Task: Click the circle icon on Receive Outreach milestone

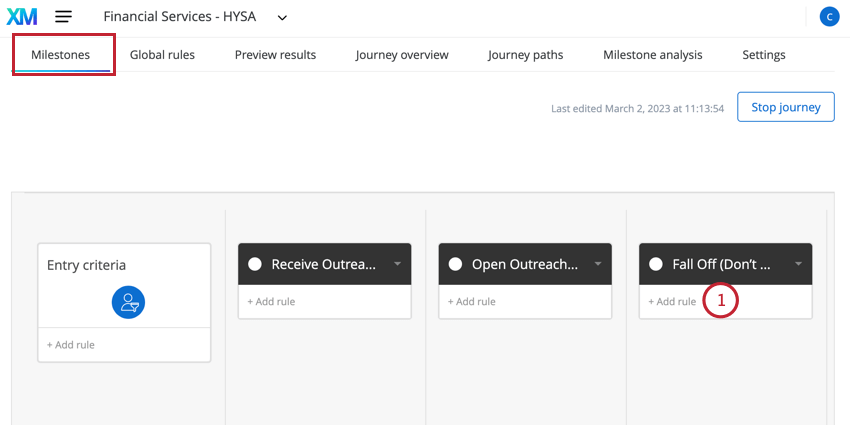Action: [255, 264]
